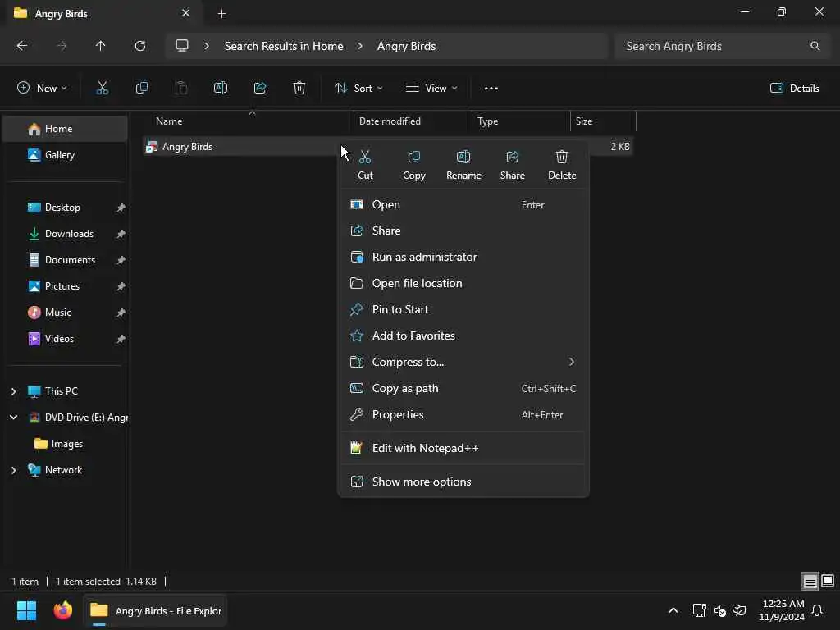Select Edit with Notepad++
Image resolution: width=840 pixels, height=630 pixels.
coord(463,449)
